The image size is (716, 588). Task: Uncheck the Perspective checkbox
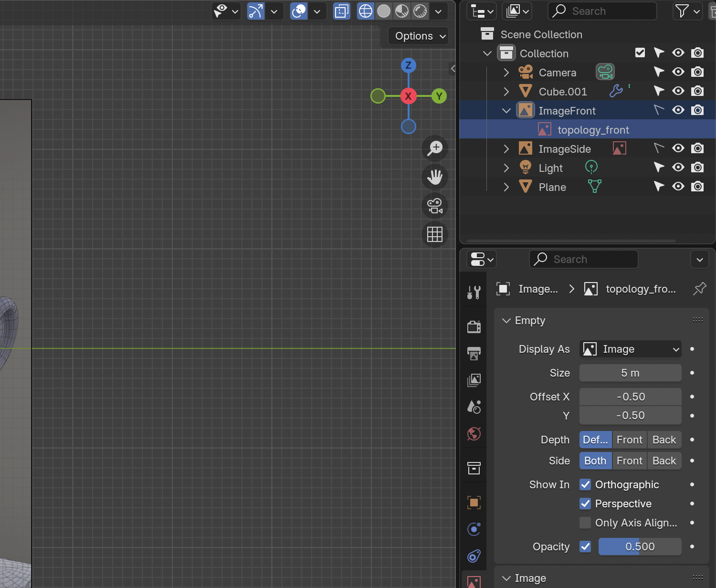[585, 504]
